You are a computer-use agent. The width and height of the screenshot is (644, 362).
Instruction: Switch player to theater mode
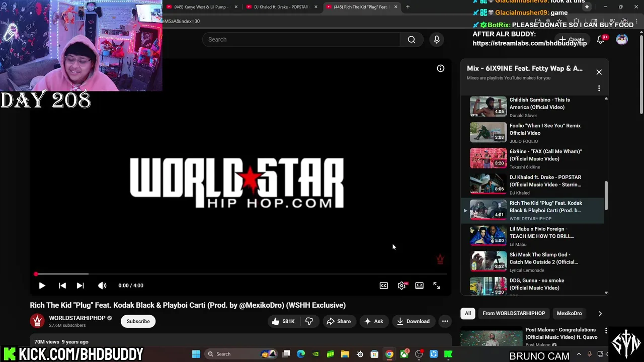[419, 286]
